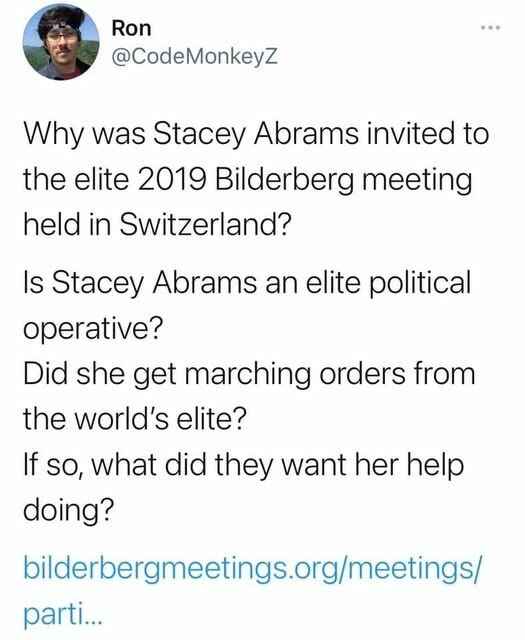Click the word "marching" in the tweet
Viewport: 525px width, 640px height.
tap(248, 374)
